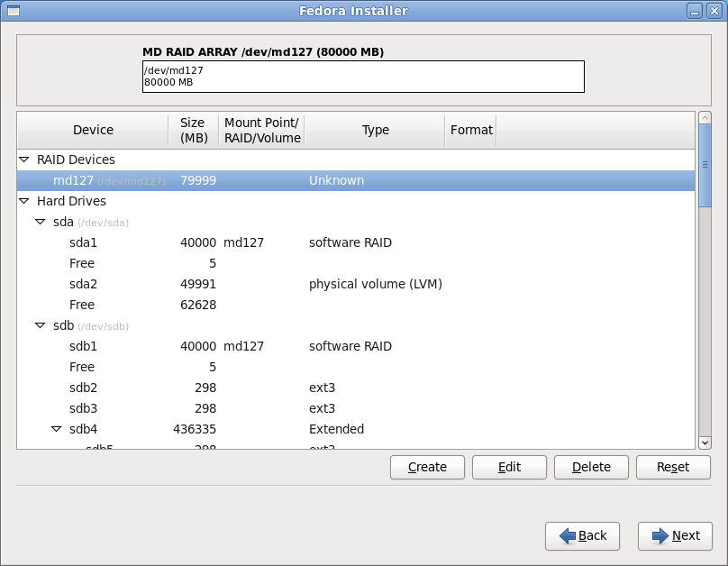The width and height of the screenshot is (728, 566).
Task: Select the 5 MB Free row under sda
Action: [x=356, y=263]
